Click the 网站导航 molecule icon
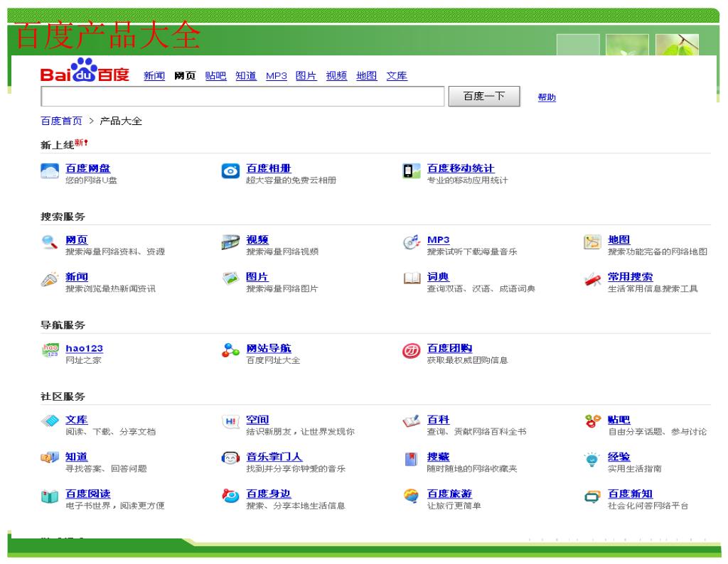 coord(230,351)
